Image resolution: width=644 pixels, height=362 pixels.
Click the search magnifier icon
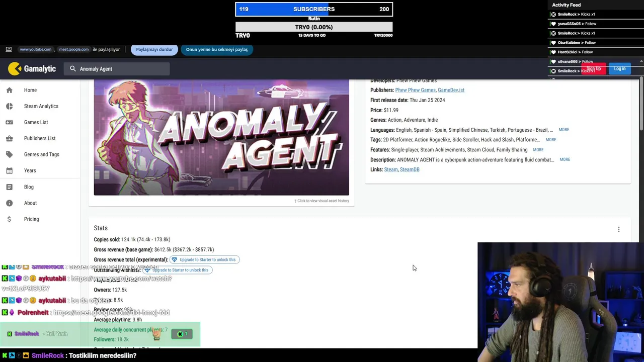73,69
